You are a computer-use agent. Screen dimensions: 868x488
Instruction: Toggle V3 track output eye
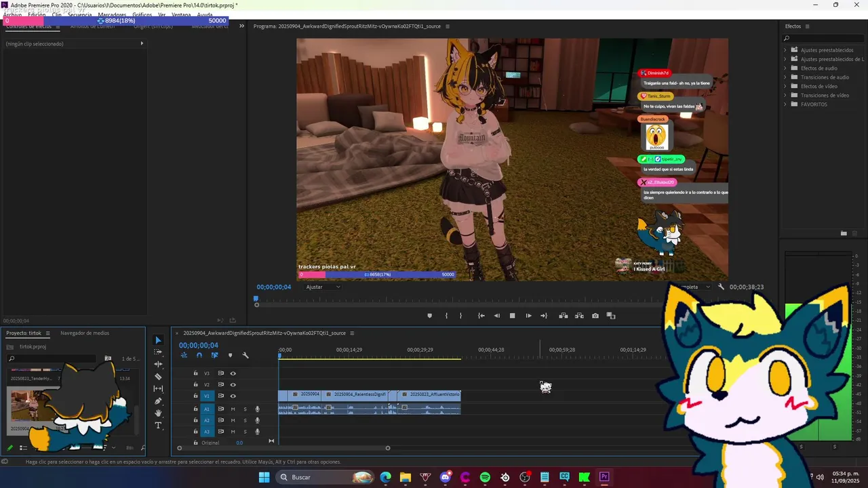[x=233, y=373]
